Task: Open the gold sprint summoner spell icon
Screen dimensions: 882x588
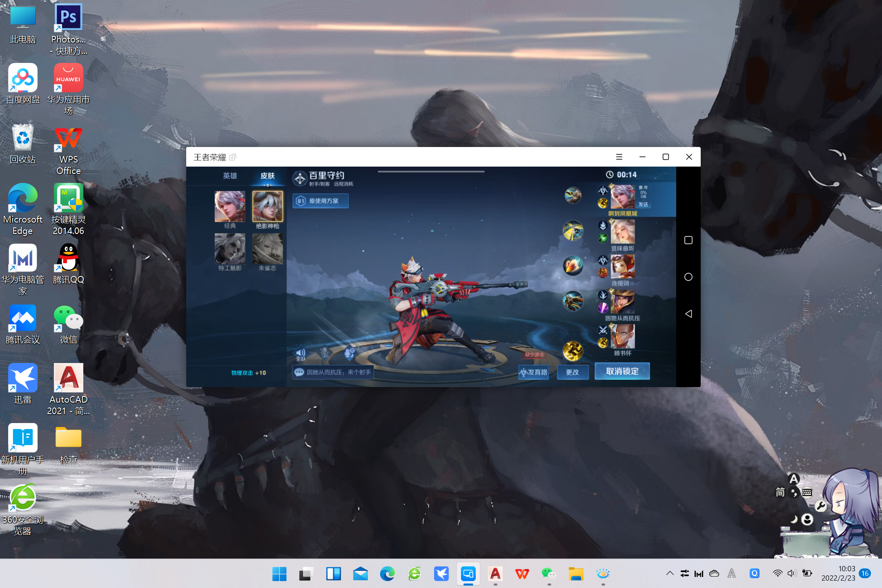Action: [x=572, y=351]
